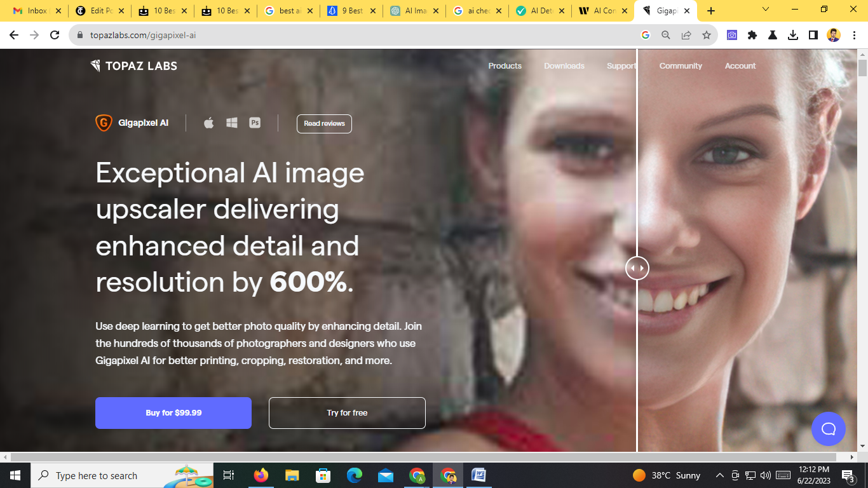Open the Support menu
The width and height of the screenshot is (868, 488).
621,65
